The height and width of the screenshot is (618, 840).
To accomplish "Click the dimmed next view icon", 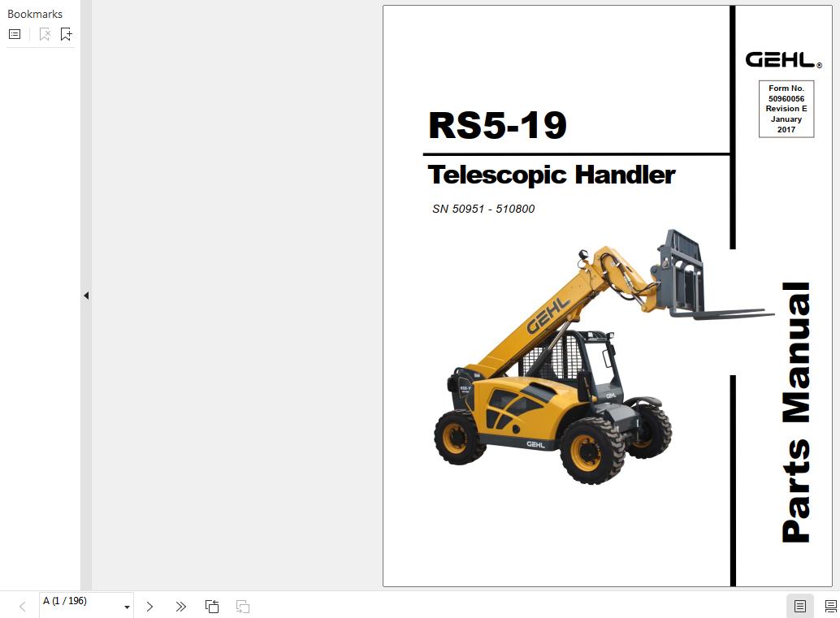I will click(243, 607).
